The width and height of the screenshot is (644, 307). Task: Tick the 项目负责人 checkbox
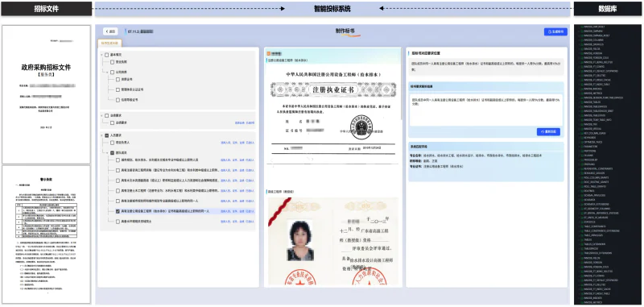click(x=112, y=143)
